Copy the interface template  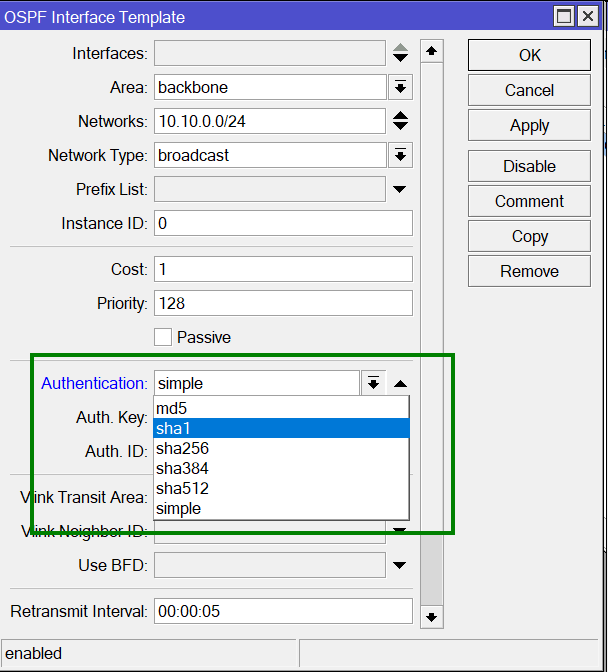click(x=529, y=236)
